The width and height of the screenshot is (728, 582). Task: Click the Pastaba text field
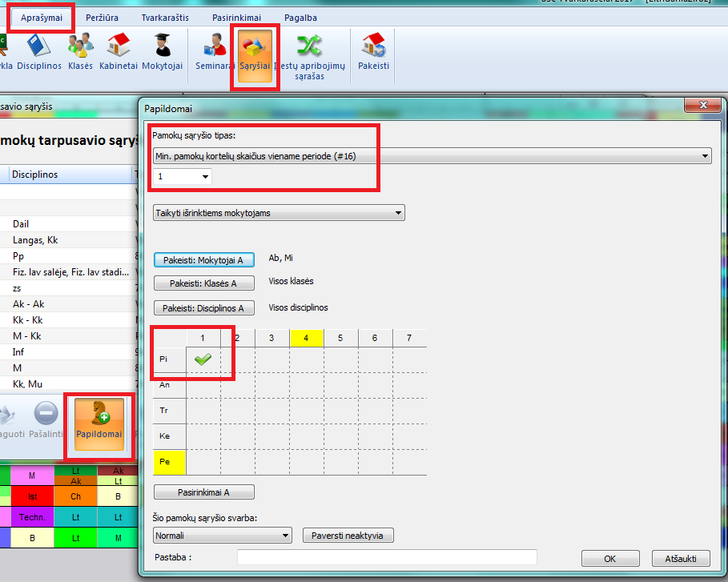(x=387, y=557)
